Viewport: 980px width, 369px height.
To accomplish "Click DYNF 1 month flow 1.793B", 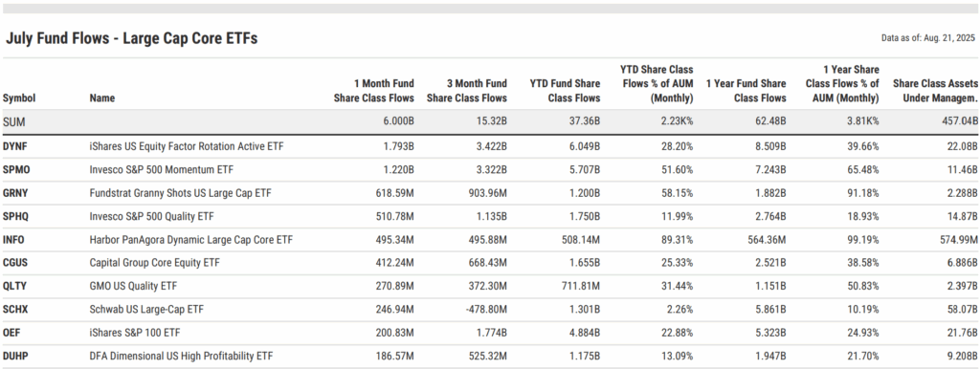I will [399, 146].
